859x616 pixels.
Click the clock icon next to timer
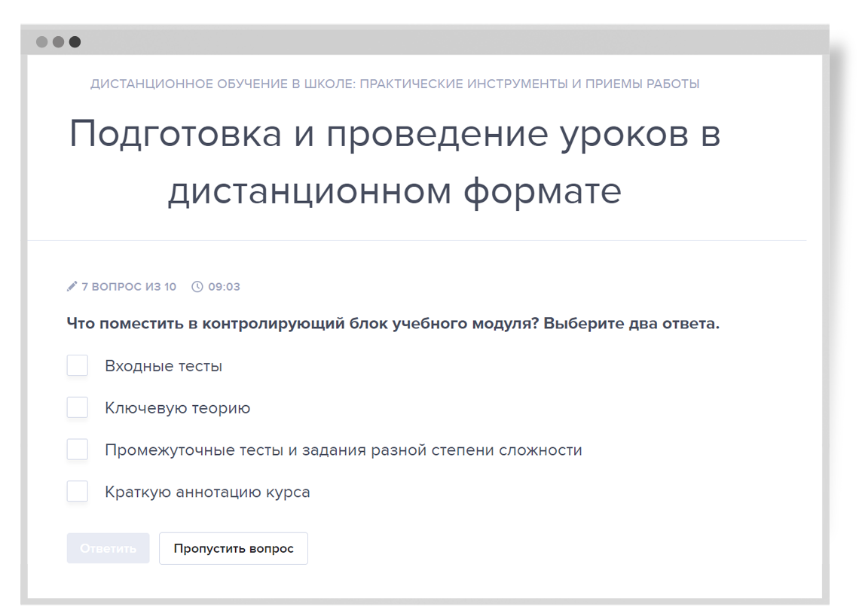[197, 287]
